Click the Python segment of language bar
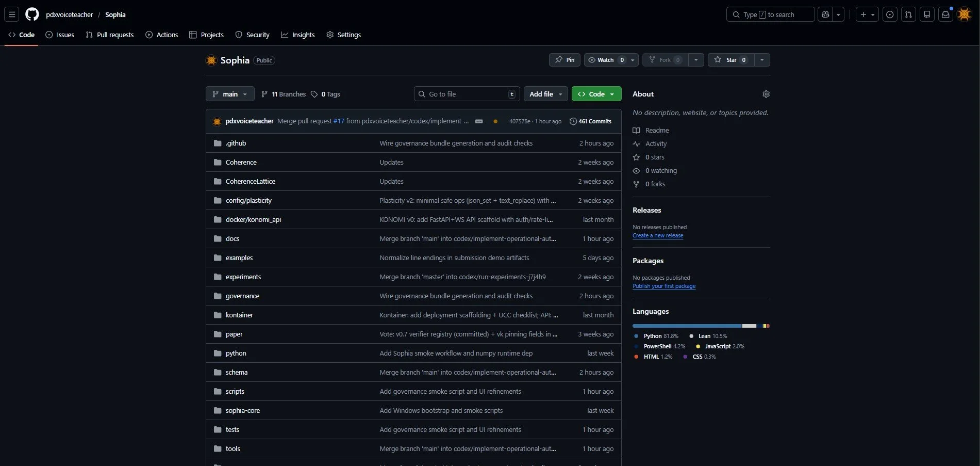The width and height of the screenshot is (980, 466). click(687, 326)
